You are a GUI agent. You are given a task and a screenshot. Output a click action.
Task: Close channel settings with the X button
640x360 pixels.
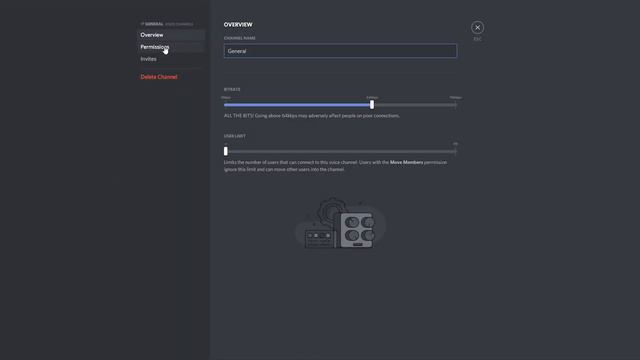[x=477, y=27]
